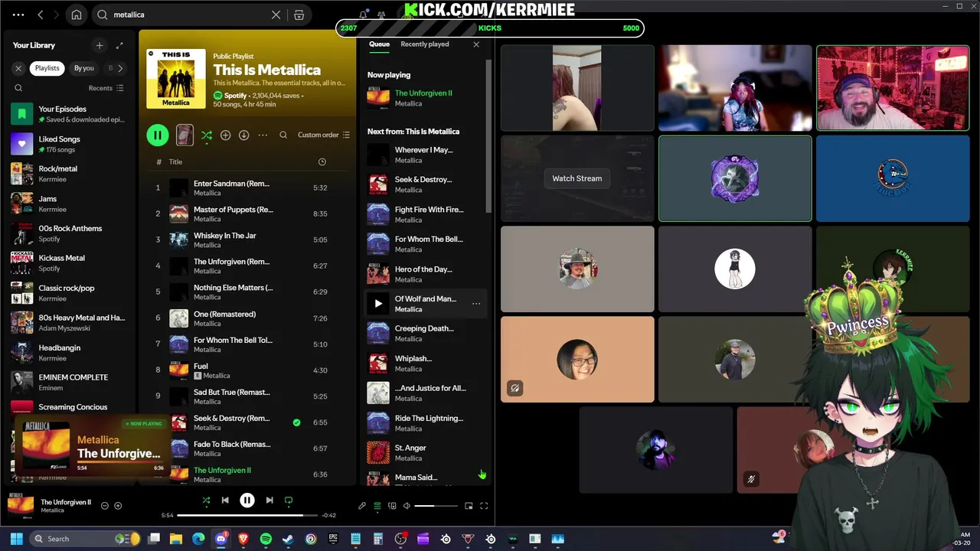The width and height of the screenshot is (980, 551).
Task: Close the Queue panel
Action: pyautogui.click(x=476, y=44)
